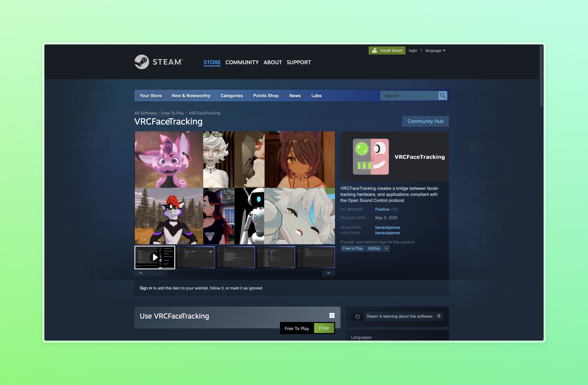588x385 pixels.
Task: Click the Steam is learning about this software text
Action: [399, 316]
